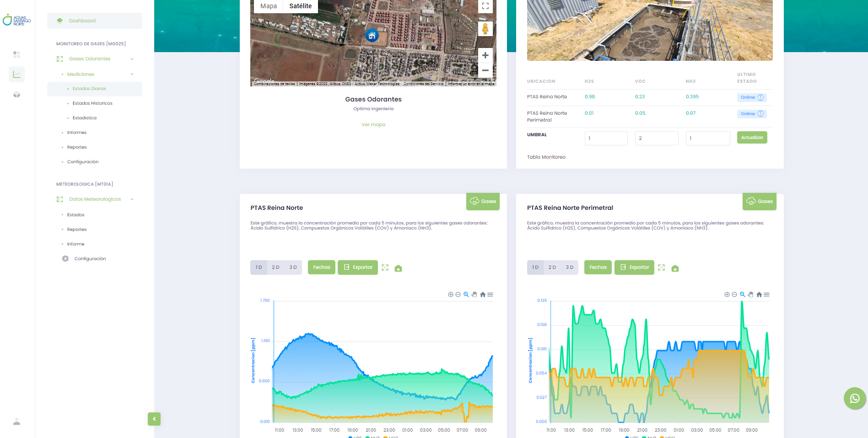Select the pan hand tool on PTAS Reina Norte chart

click(x=474, y=294)
